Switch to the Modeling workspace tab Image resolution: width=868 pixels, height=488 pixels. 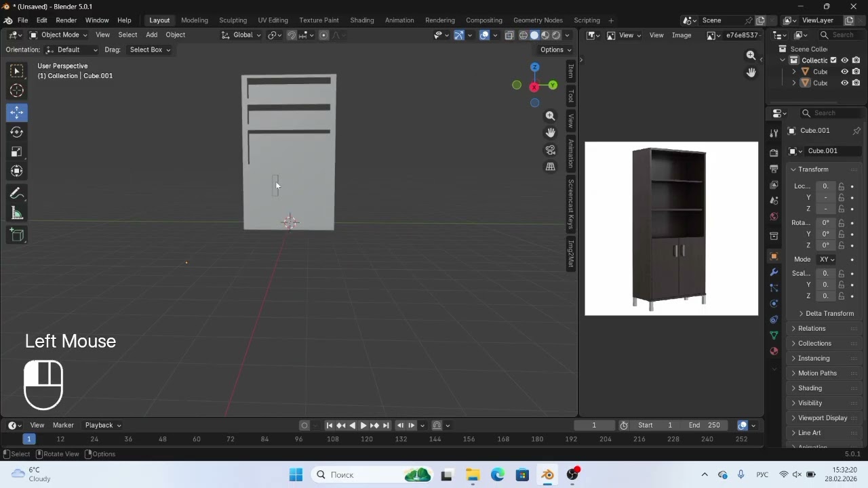[x=195, y=20]
